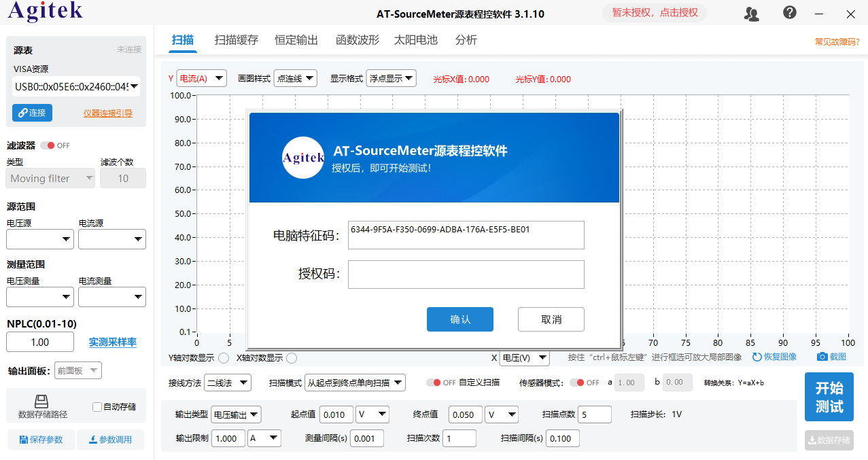Click 确认 in the authorization dialog

(x=459, y=319)
